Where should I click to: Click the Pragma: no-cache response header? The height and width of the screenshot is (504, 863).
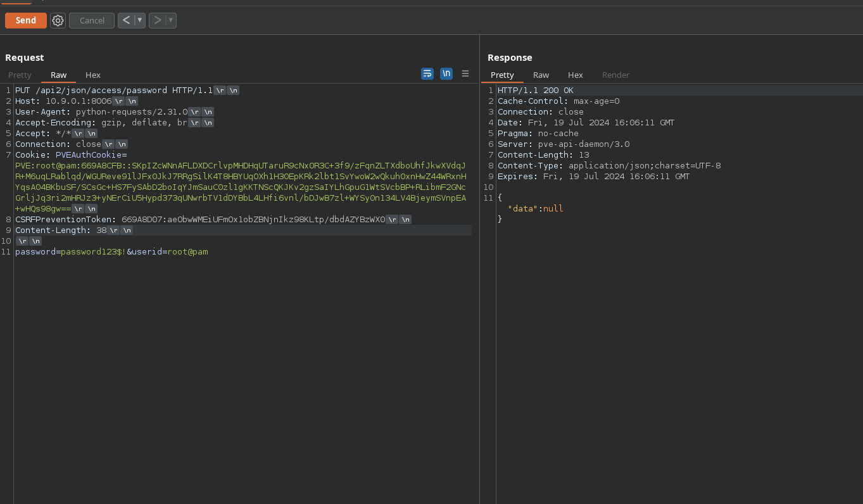538,134
